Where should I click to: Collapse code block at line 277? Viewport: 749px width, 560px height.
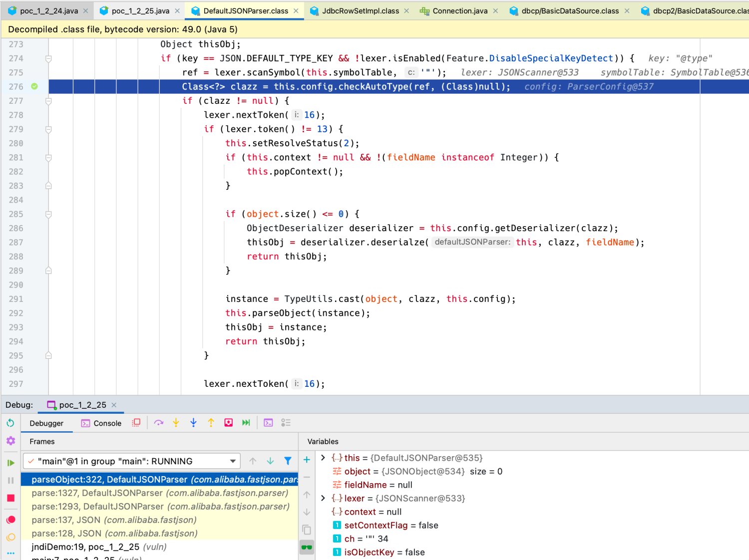pos(48,101)
